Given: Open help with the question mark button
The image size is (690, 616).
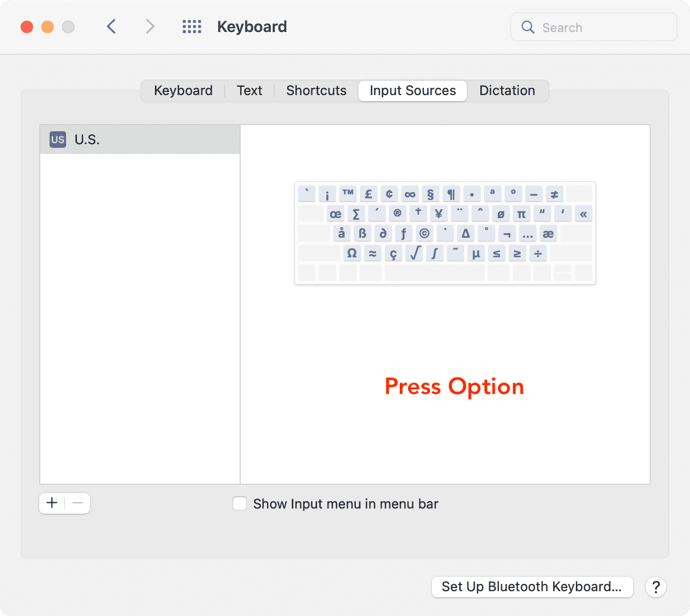Looking at the screenshot, I should pyautogui.click(x=655, y=587).
